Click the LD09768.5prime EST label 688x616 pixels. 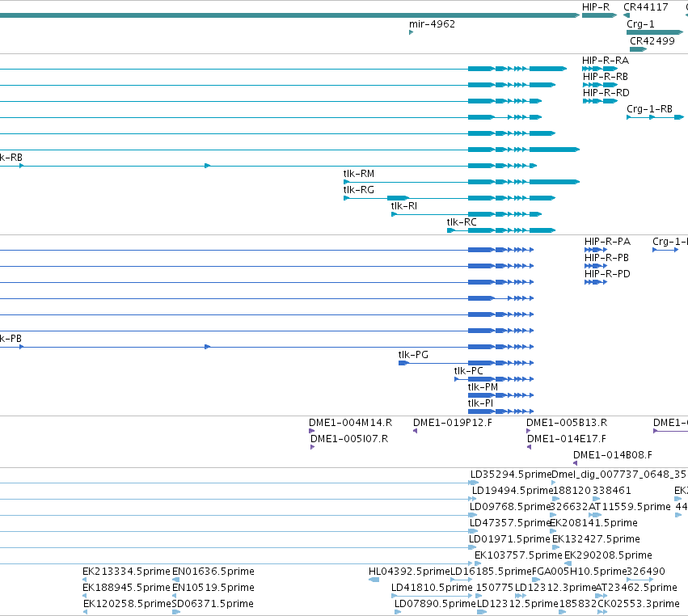[x=510, y=507]
